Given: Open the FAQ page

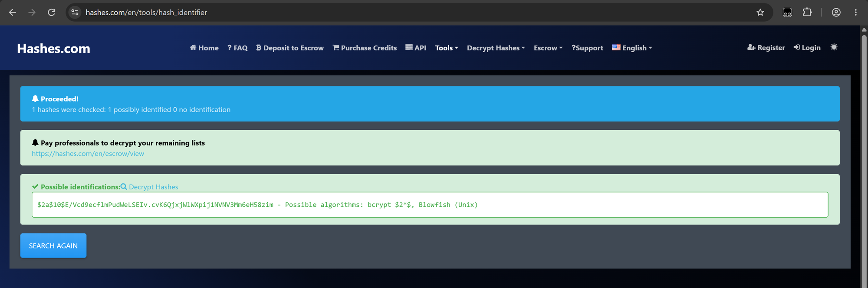Looking at the screenshot, I should 237,48.
